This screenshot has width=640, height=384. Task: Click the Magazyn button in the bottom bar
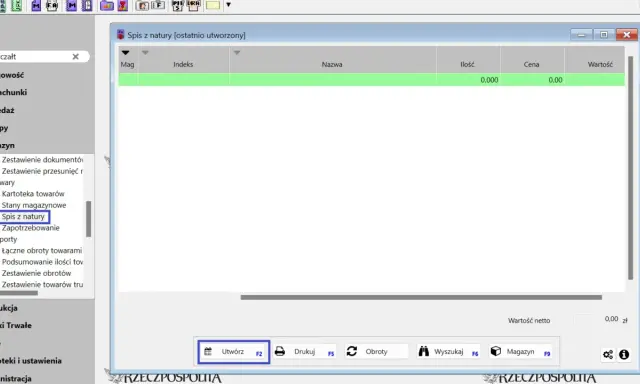click(520, 351)
